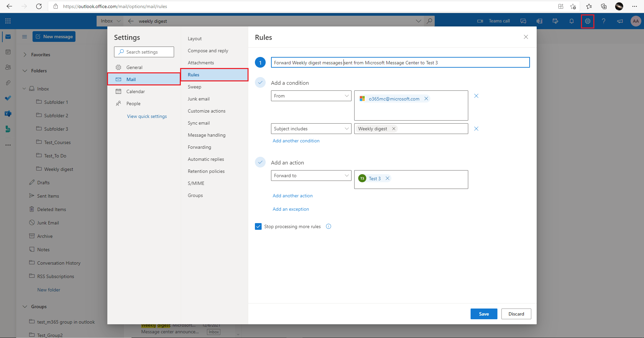
Task: Expand search filter options chevron
Action: 419,21
